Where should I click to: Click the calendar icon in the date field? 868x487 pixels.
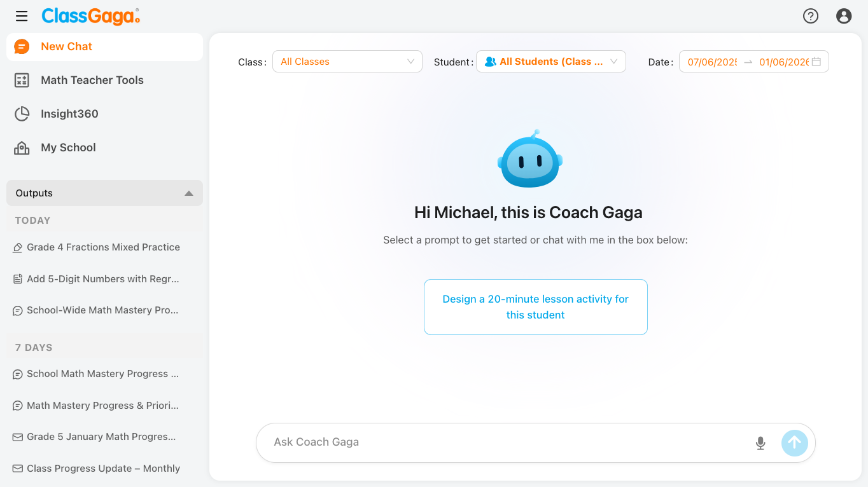816,62
